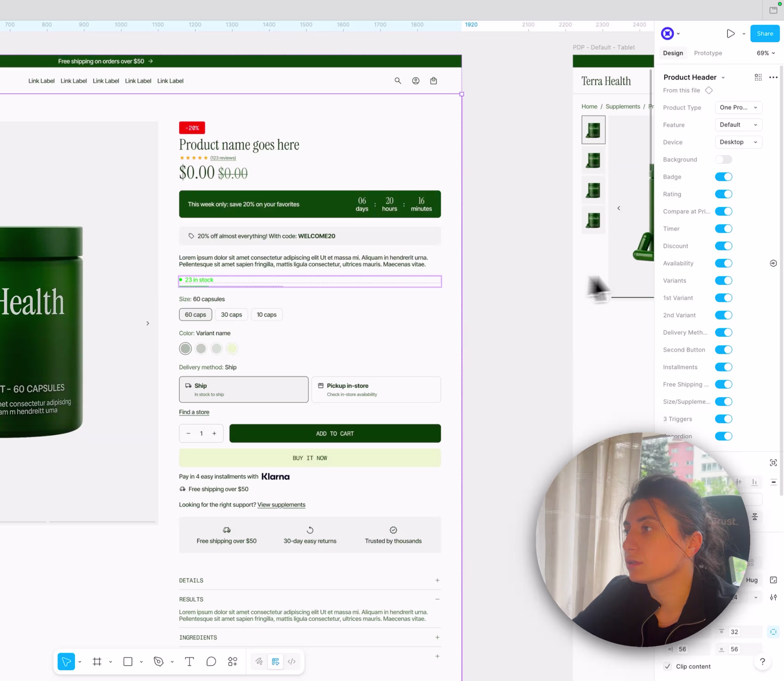Select the Pen tool
Image resolution: width=784 pixels, height=681 pixels.
159,661
